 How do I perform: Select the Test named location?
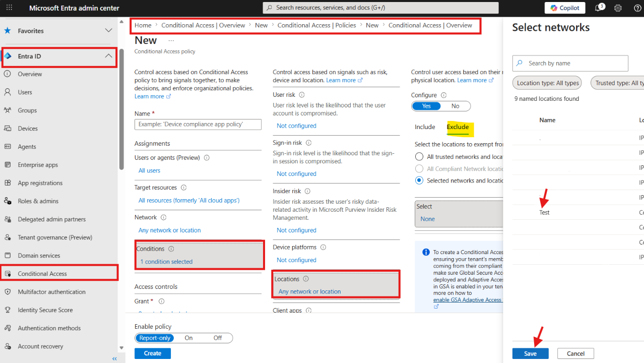pyautogui.click(x=544, y=213)
